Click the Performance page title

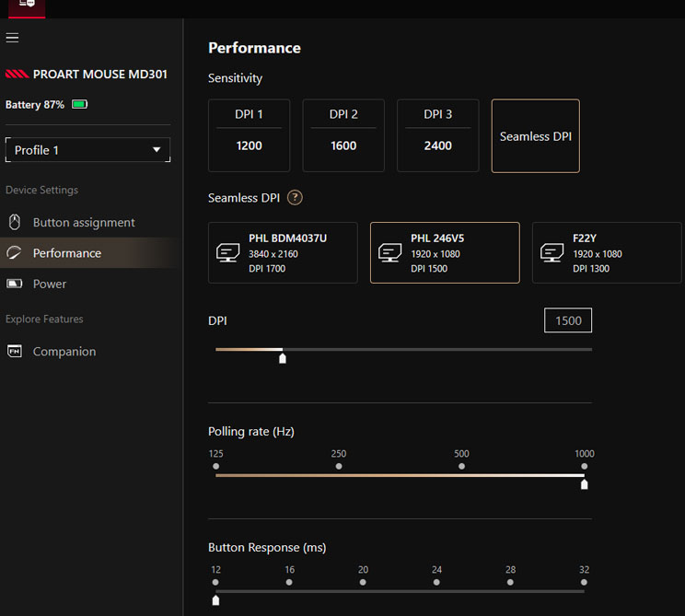pos(254,48)
